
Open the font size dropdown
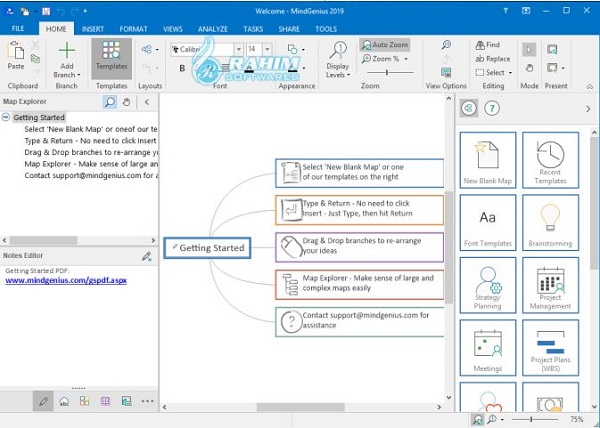coord(265,49)
